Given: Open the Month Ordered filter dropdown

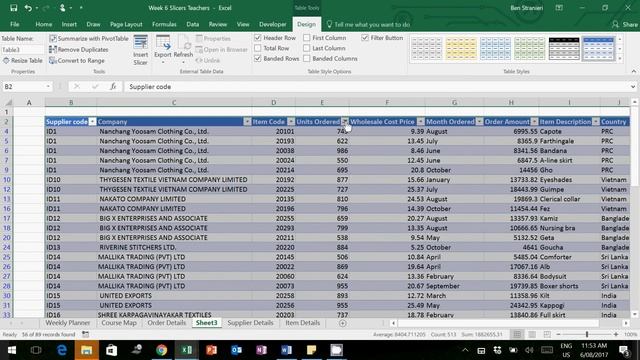Looking at the screenshot, I should (479, 122).
